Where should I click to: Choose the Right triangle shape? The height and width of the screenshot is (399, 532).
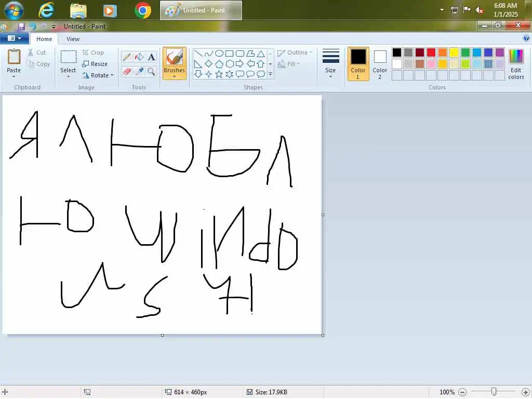[x=198, y=64]
